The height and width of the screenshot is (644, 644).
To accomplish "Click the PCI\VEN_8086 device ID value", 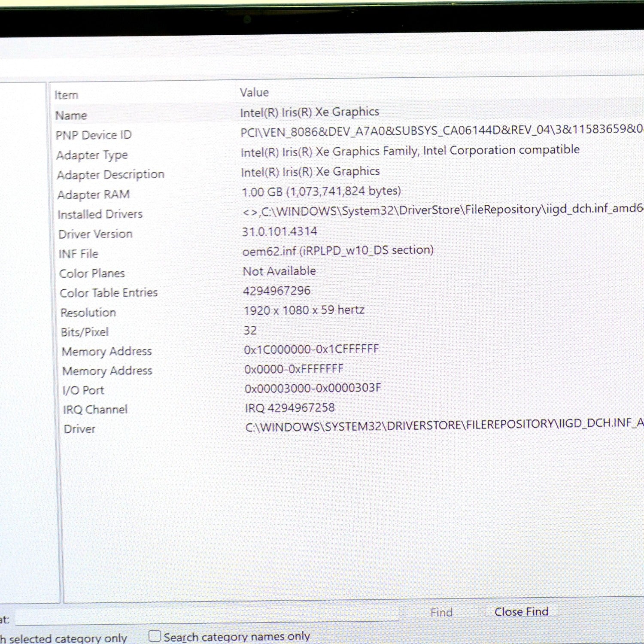I will (442, 131).
